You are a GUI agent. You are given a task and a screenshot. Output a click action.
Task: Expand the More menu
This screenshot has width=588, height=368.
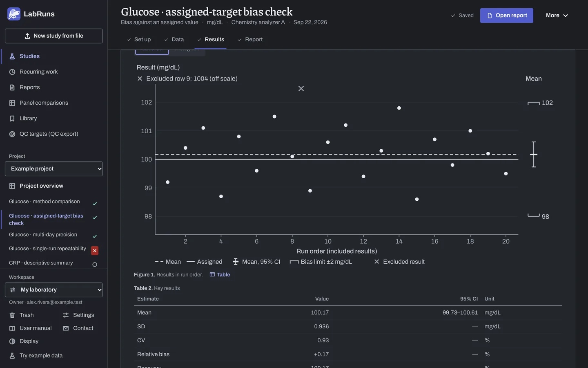tap(557, 16)
